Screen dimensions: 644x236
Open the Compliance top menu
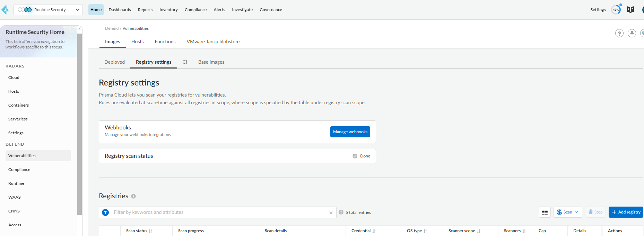pos(195,10)
